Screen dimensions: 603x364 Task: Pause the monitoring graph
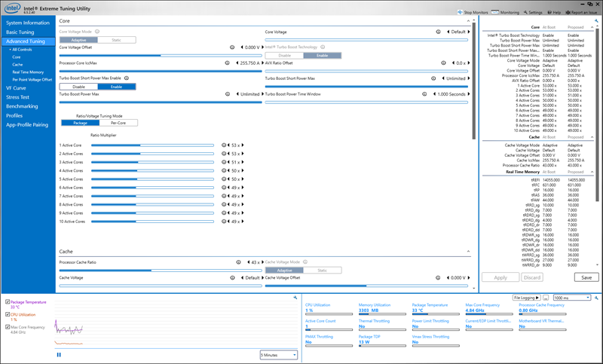[x=58, y=354]
